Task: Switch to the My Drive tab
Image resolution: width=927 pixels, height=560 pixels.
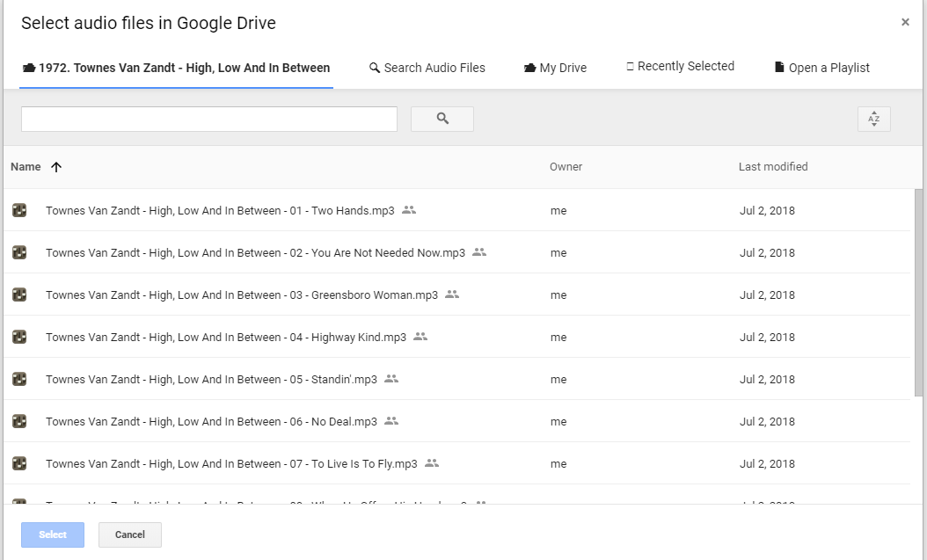Action: (x=555, y=68)
